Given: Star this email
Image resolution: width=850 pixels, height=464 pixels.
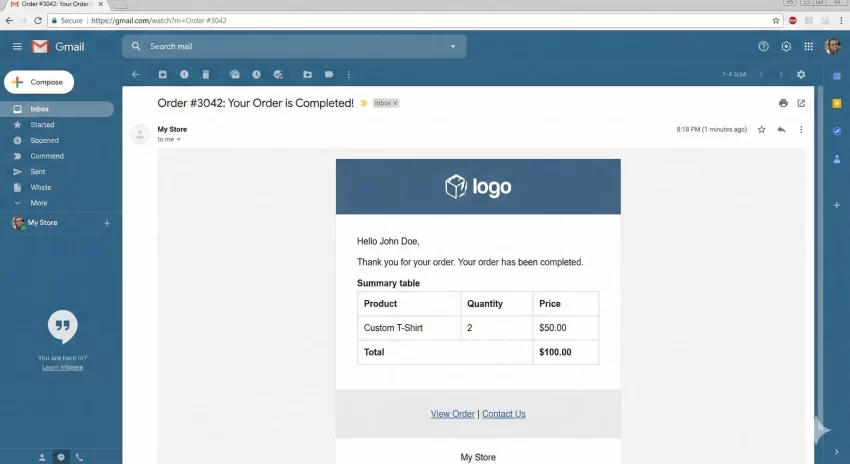Looking at the screenshot, I should coord(762,130).
